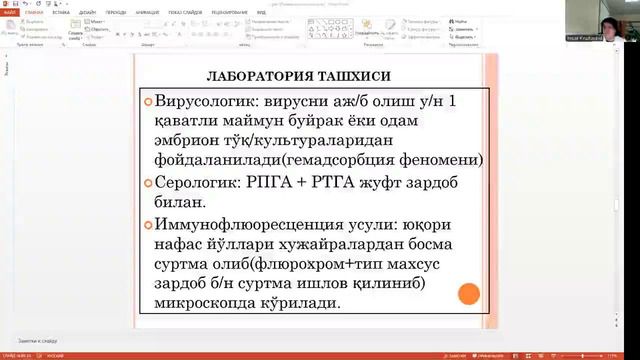This screenshot has height=360, width=640.
Task: Open the Заменить replace dropdown
Action: [463, 29]
